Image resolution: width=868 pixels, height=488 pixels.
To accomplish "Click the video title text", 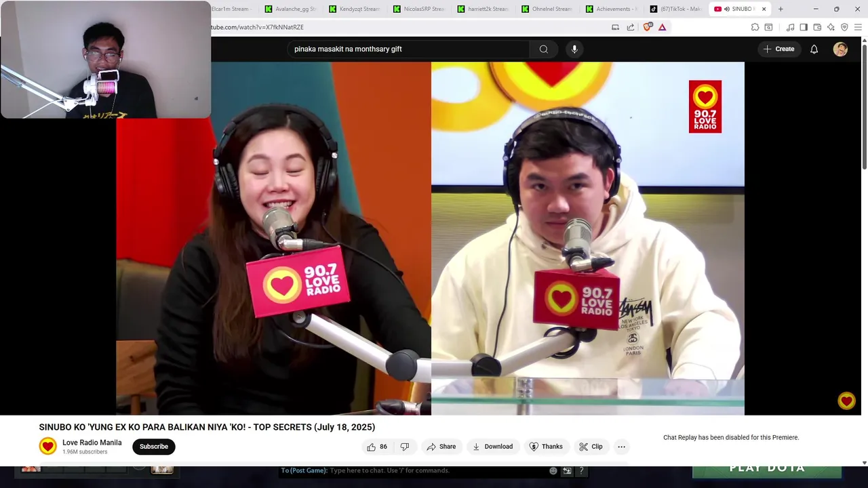I will 207,427.
